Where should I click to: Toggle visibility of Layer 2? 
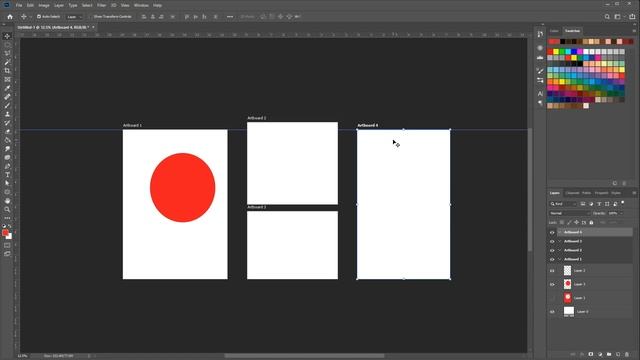click(552, 271)
